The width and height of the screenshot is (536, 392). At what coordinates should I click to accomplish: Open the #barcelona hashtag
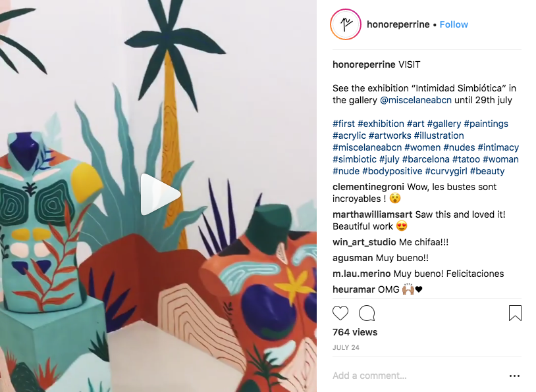coord(425,159)
